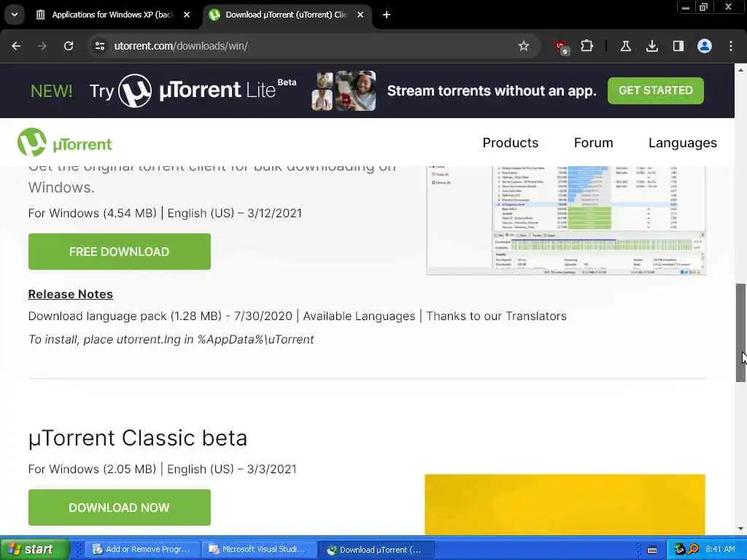This screenshot has width=747, height=560.
Task: Show browser downloads via download icon
Action: 651,46
